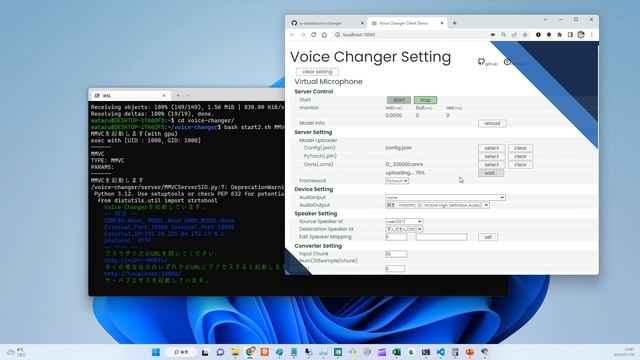Open weather widget in taskbar

pyautogui.click(x=16, y=352)
